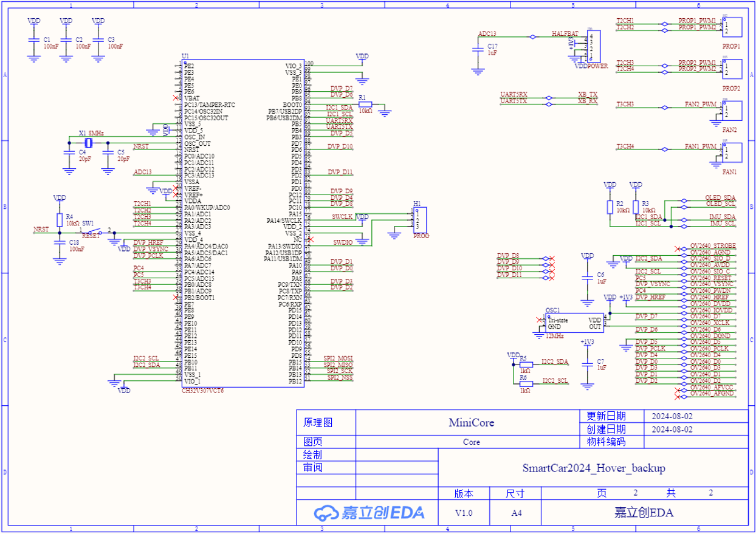The image size is (756, 534).
Task: Click the OV2640_AFVCC net label
Action: 712,387
